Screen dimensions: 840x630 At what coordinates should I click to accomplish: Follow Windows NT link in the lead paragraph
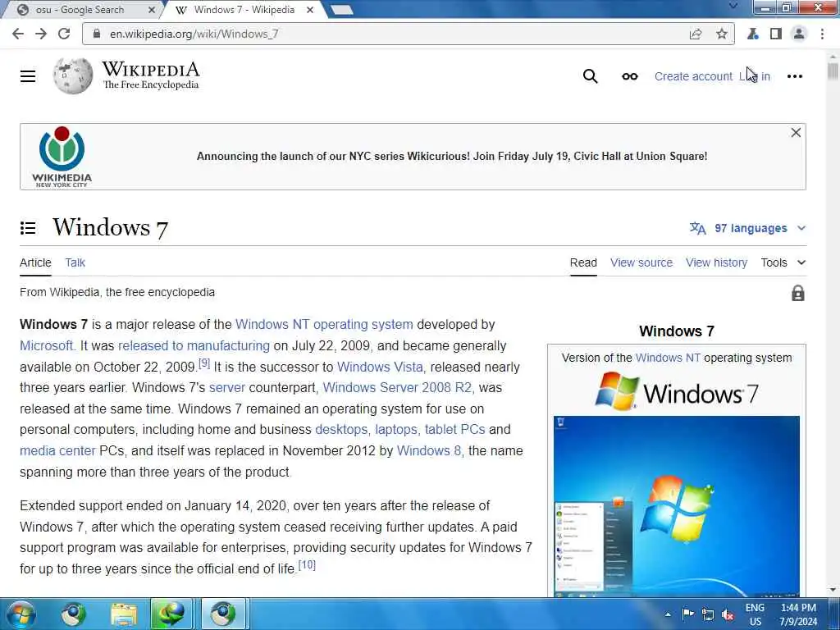pyautogui.click(x=272, y=325)
